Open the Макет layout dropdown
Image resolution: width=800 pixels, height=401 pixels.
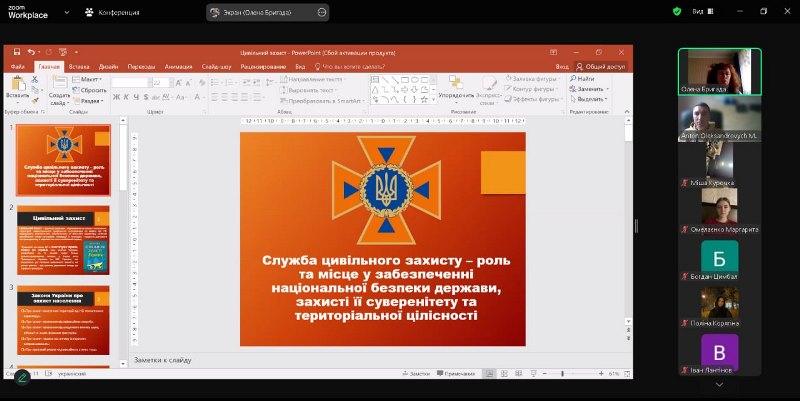click(x=87, y=80)
